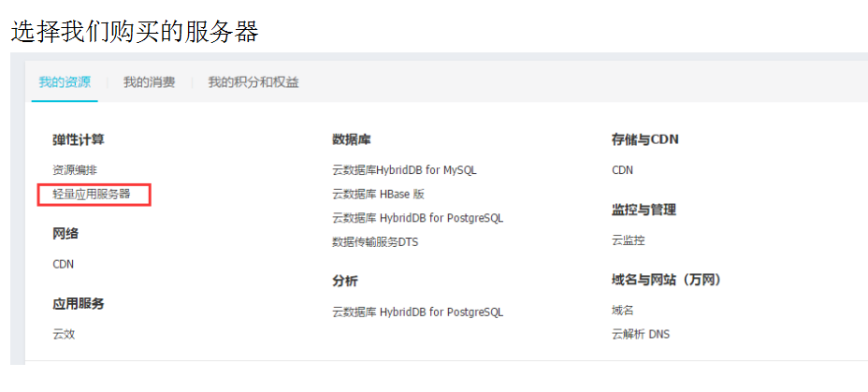Select the 应用服务 heading

pos(79,303)
